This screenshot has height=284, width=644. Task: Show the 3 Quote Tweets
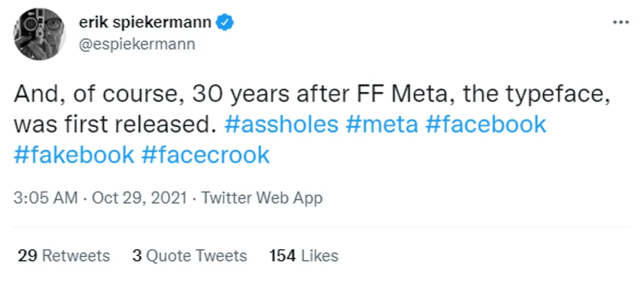click(189, 256)
